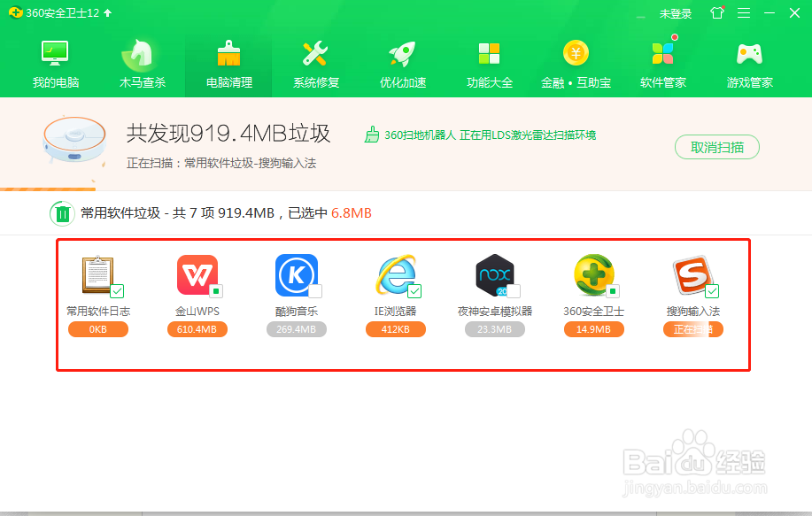Click the 6.8MB selected size text

pyautogui.click(x=352, y=213)
